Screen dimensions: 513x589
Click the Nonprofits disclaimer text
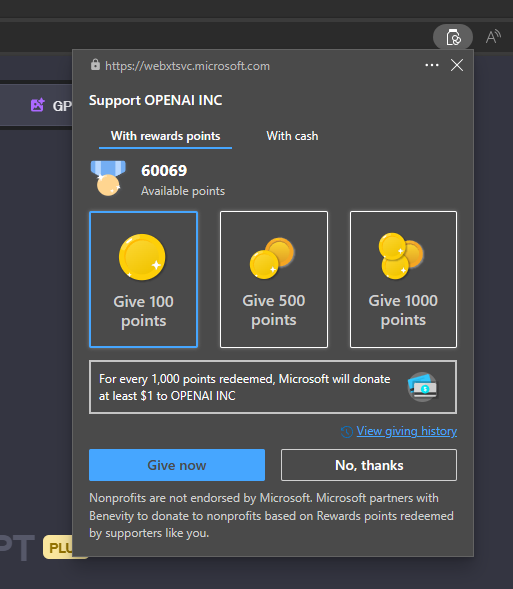pos(271,515)
